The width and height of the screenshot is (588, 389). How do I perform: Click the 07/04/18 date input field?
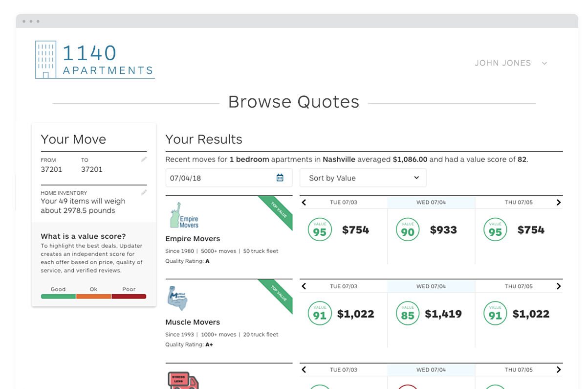[x=229, y=178]
